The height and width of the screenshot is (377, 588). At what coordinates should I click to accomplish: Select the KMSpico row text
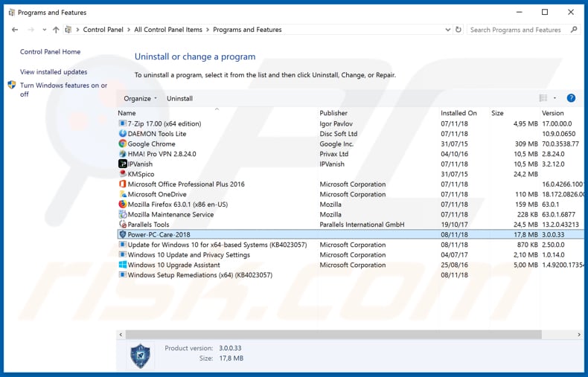point(141,174)
